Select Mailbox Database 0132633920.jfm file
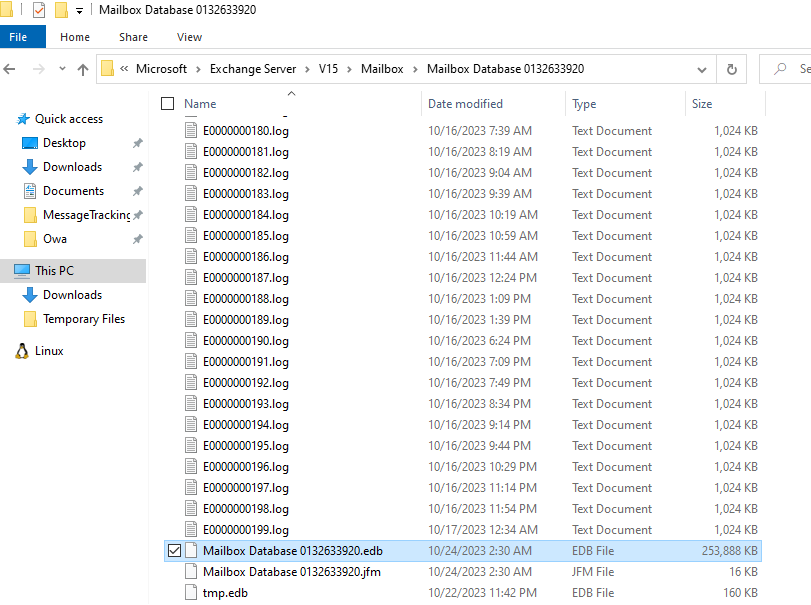 [292, 572]
